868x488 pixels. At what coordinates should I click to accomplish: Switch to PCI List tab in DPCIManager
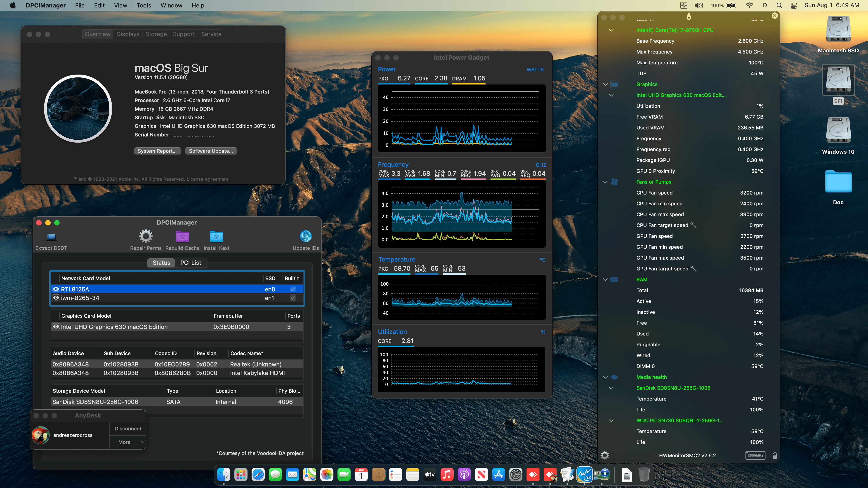click(x=190, y=263)
